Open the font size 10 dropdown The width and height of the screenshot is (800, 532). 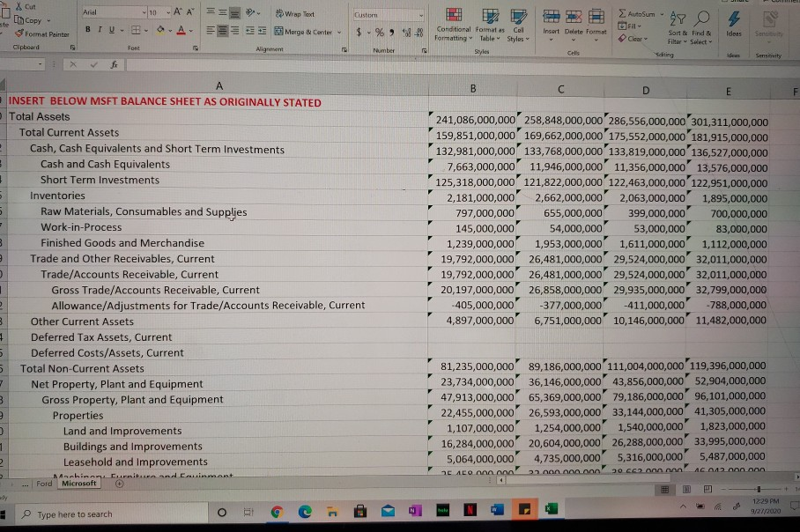click(x=168, y=12)
